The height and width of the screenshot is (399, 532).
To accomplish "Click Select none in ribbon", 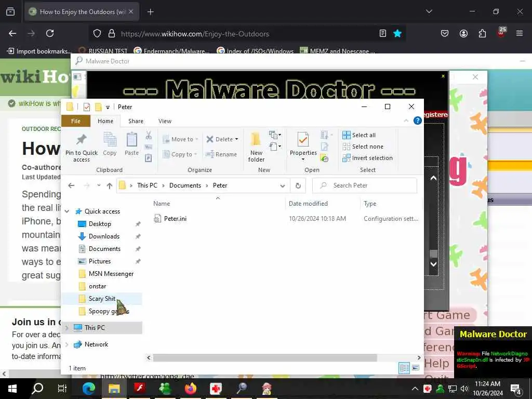I will (x=363, y=147).
